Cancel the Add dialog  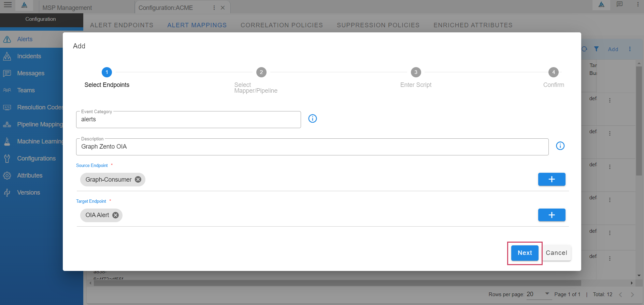coord(556,253)
